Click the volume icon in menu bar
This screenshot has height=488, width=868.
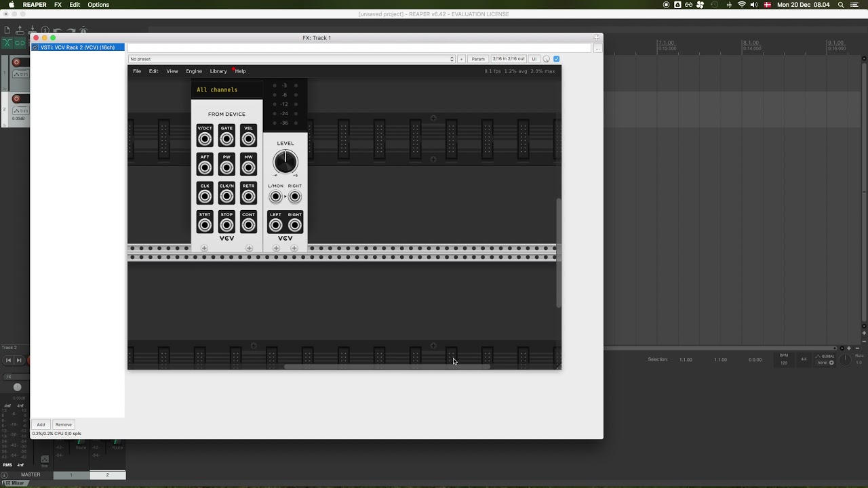pos(754,5)
